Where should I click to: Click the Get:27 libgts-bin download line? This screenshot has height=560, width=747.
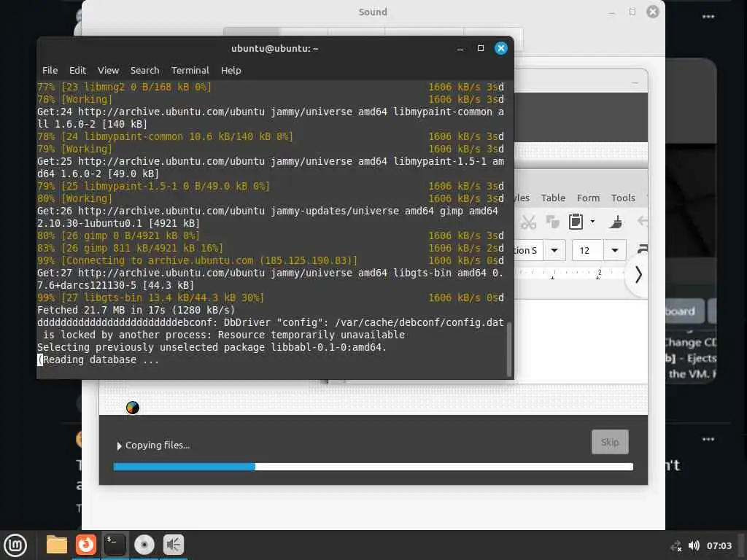click(270, 279)
